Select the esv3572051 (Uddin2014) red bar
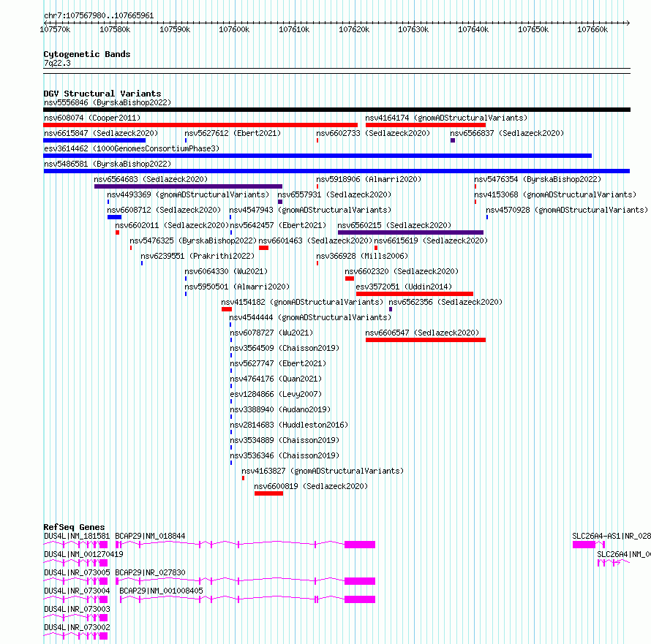The height and width of the screenshot is (644, 651). point(414,294)
